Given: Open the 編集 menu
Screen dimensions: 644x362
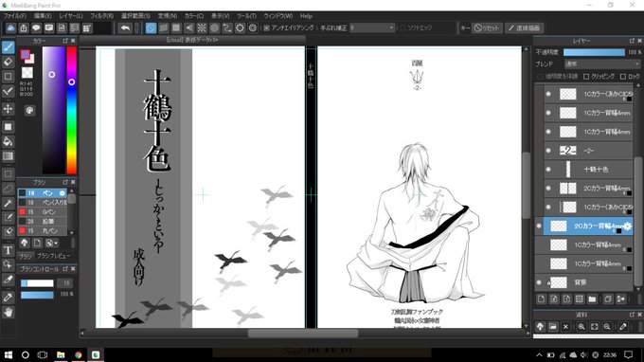Looking at the screenshot, I should pos(43,16).
